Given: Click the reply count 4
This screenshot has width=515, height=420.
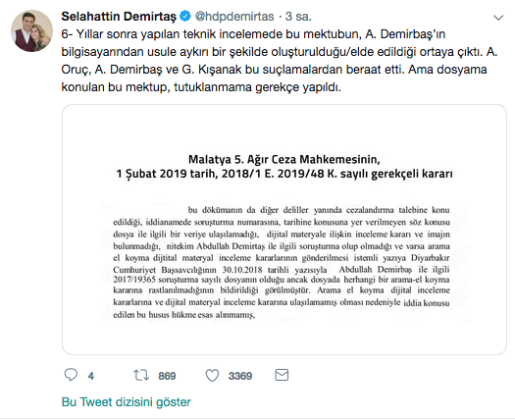Looking at the screenshot, I should click(91, 376).
